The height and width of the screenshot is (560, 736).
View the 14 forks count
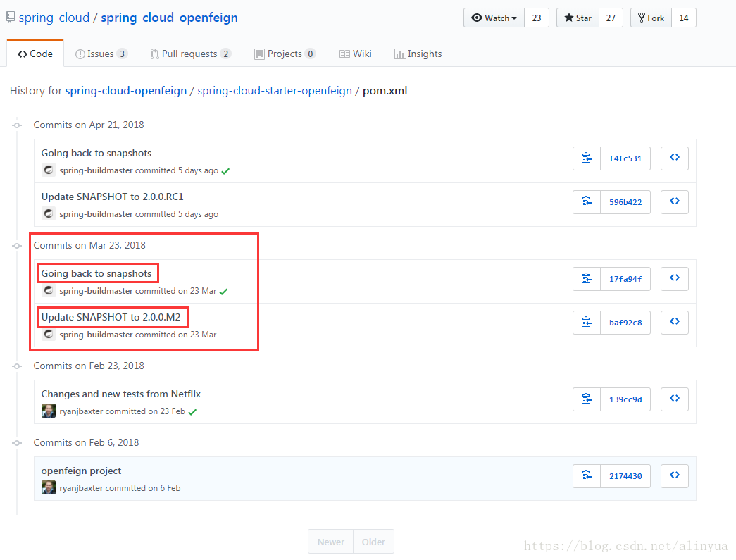click(684, 18)
